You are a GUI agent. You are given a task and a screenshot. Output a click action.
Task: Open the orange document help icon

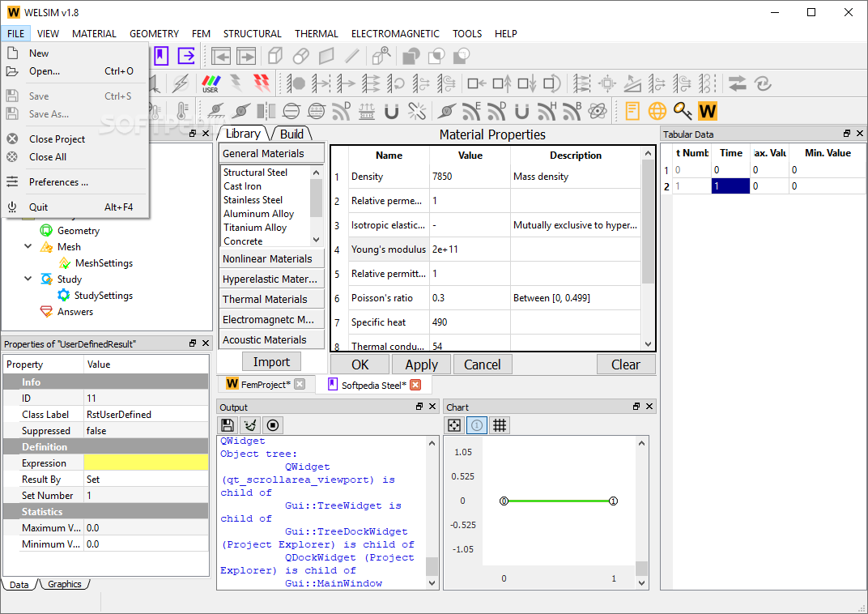pyautogui.click(x=632, y=111)
